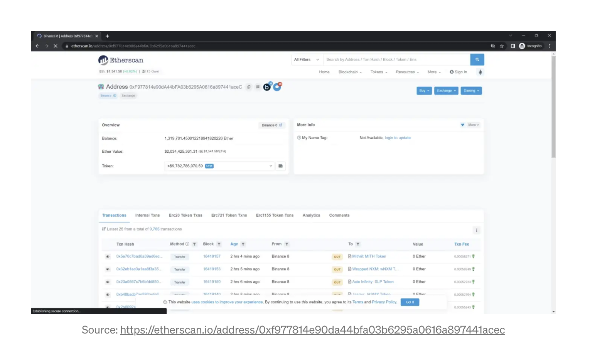Switch to the Erc721 Token Txns tab

tap(229, 216)
